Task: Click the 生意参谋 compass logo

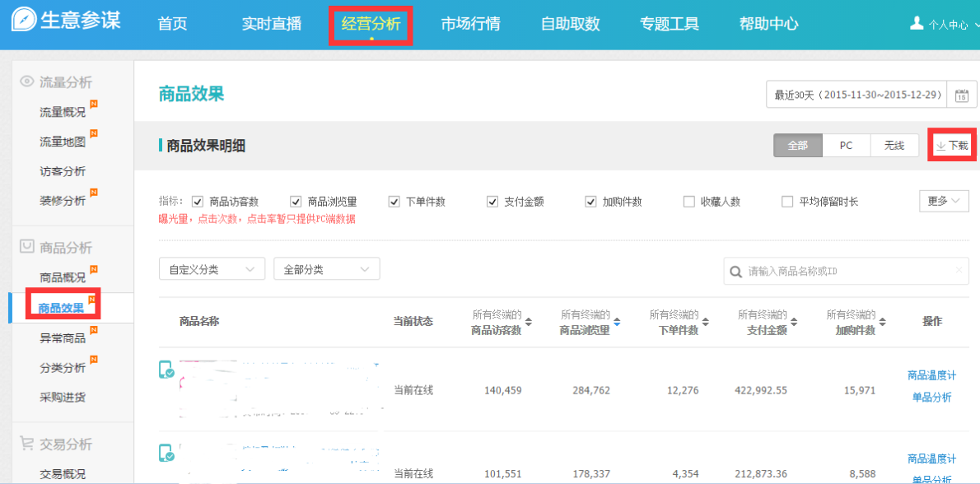Action: [x=24, y=21]
